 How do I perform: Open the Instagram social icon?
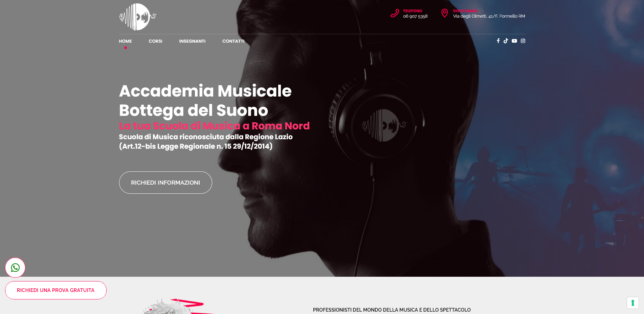pos(523,41)
